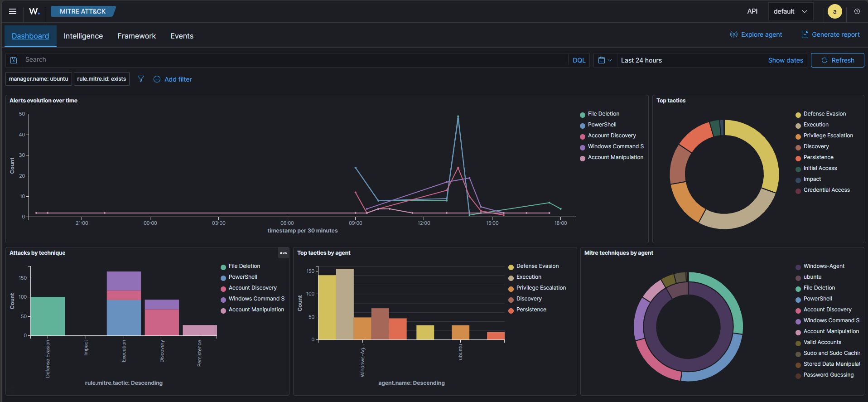Click Add filter button

173,79
